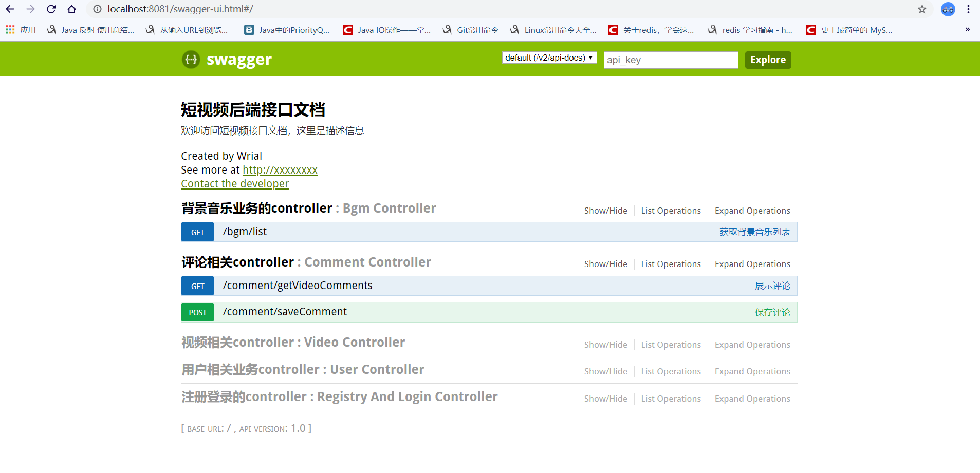Expand the User Controller section heading
The image size is (980, 473).
[x=303, y=369]
